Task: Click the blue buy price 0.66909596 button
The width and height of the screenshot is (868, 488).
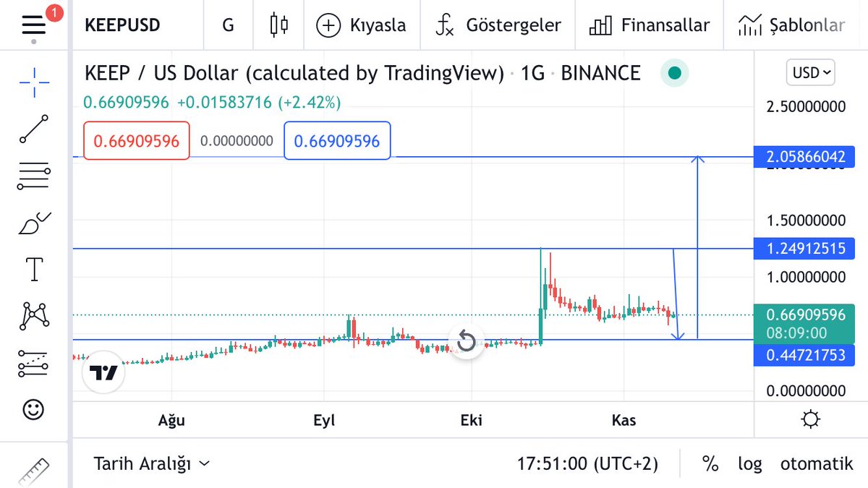Action: point(337,141)
